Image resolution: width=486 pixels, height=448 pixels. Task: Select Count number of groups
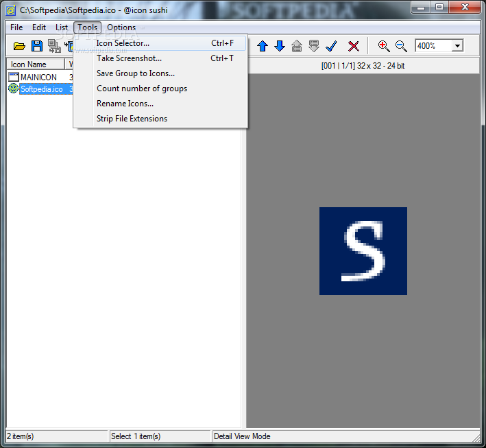[160, 89]
